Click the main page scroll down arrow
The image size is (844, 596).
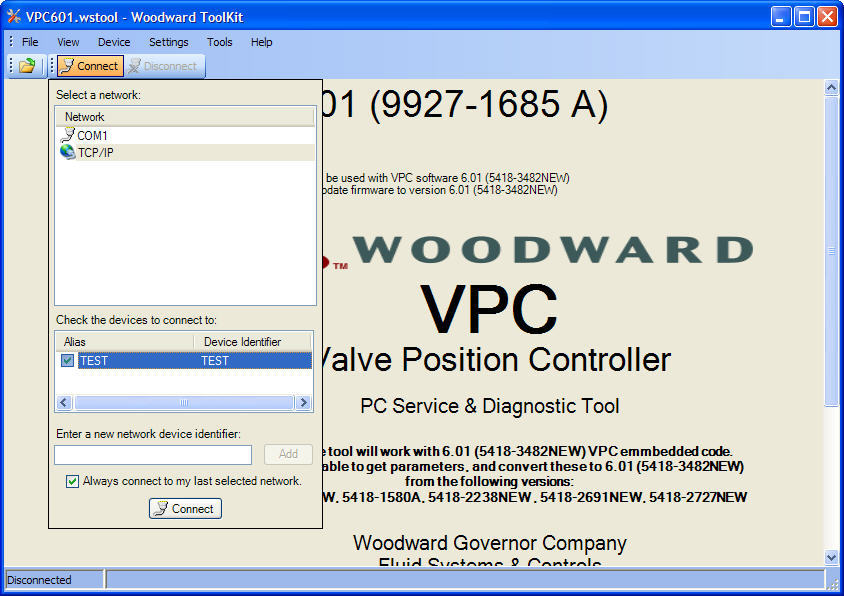(x=832, y=557)
